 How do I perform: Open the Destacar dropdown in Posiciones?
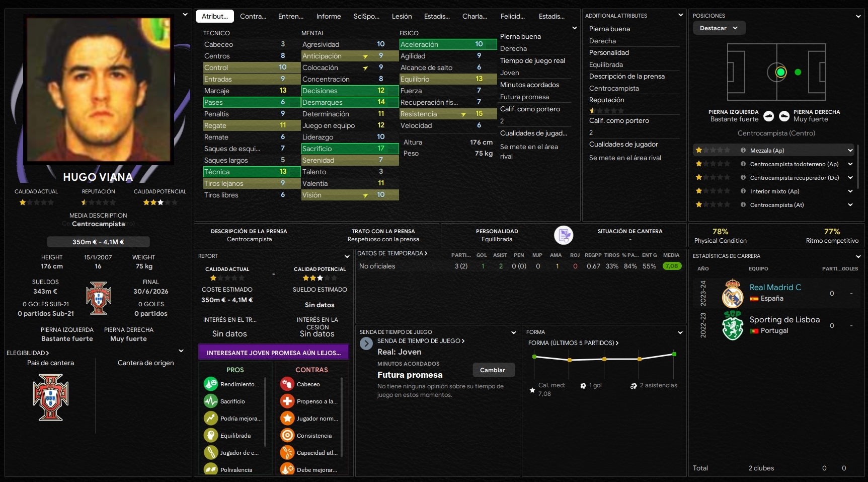719,28
